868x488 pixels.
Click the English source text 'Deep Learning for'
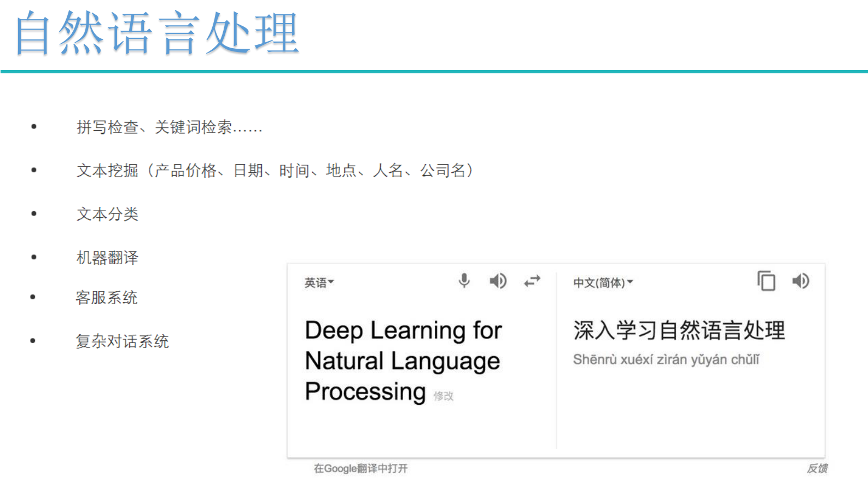[x=403, y=330]
